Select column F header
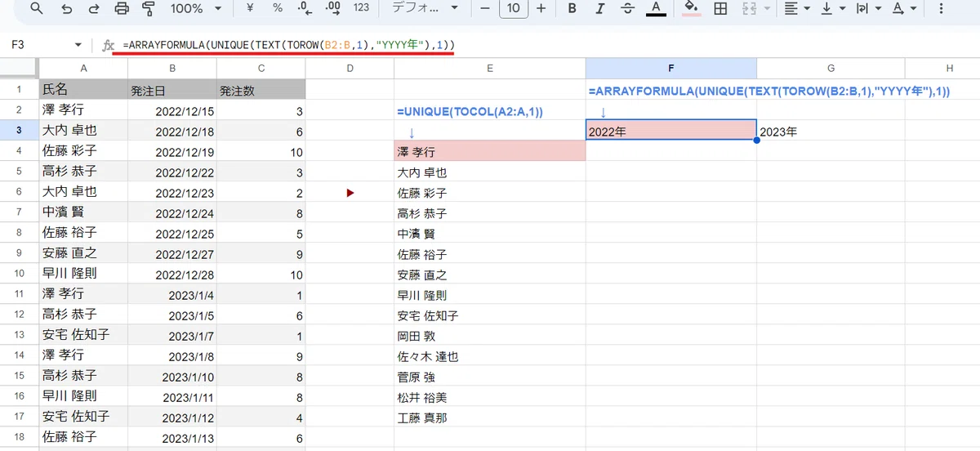 (671, 68)
